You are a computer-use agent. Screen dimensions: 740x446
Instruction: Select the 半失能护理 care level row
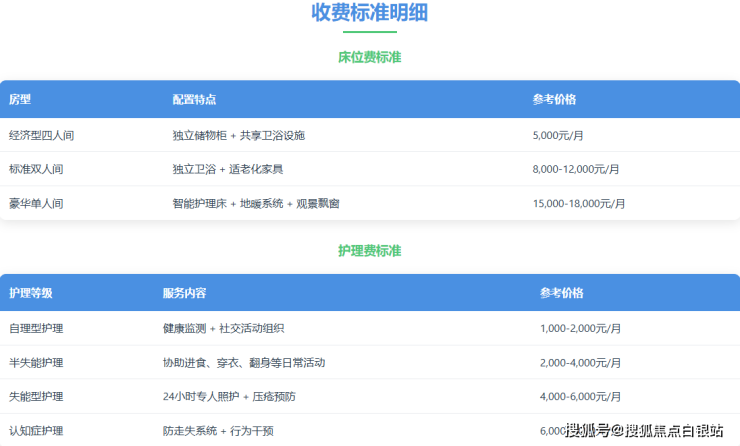pyautogui.click(x=36, y=362)
